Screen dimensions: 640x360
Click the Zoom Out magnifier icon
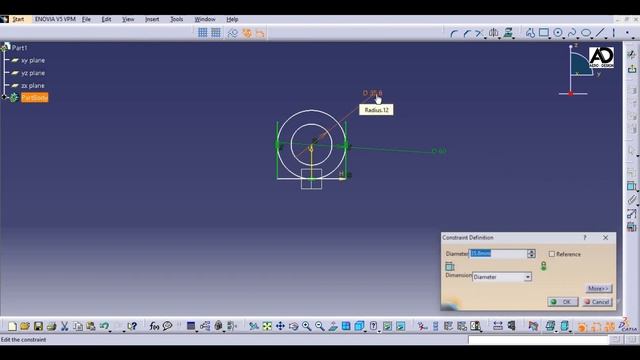pos(320,326)
